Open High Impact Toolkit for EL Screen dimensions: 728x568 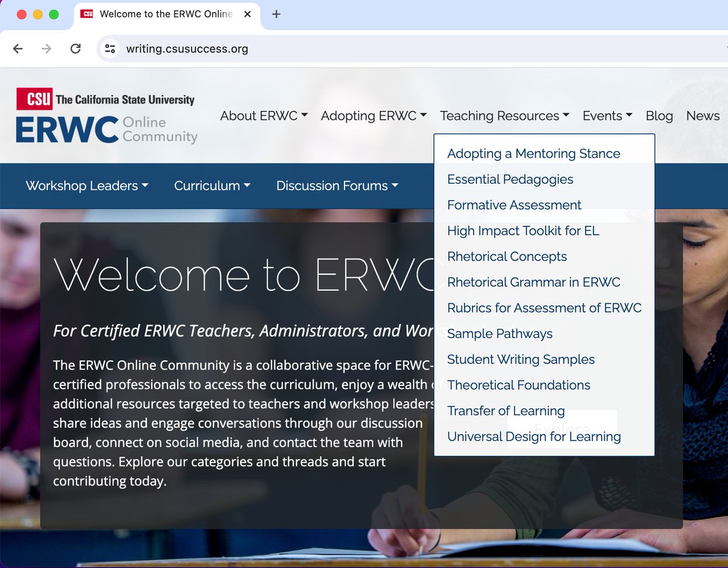point(524,231)
